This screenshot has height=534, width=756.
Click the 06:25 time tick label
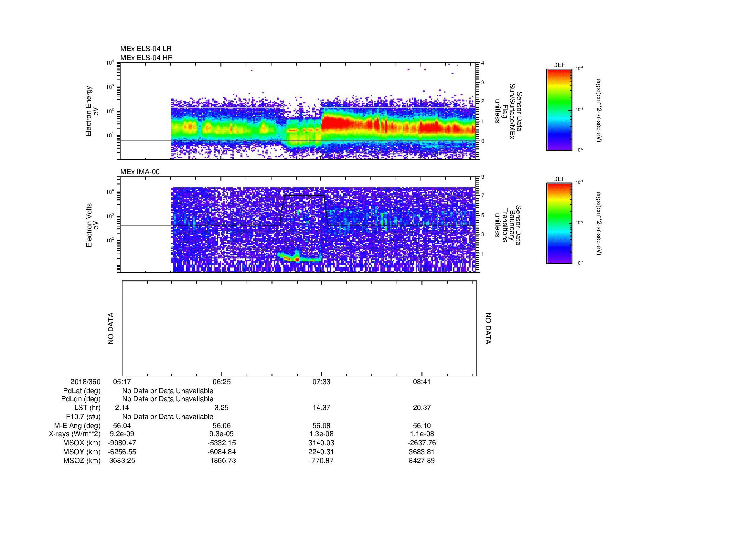[222, 382]
